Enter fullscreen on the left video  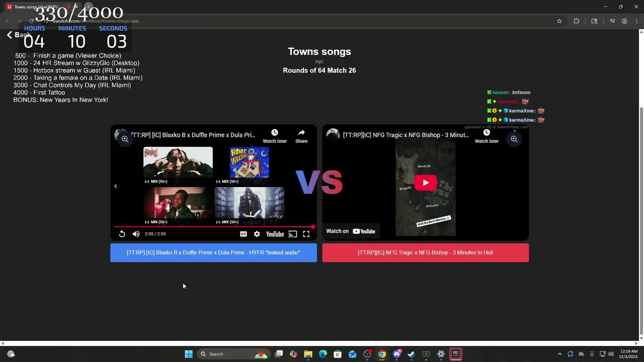[x=306, y=234]
